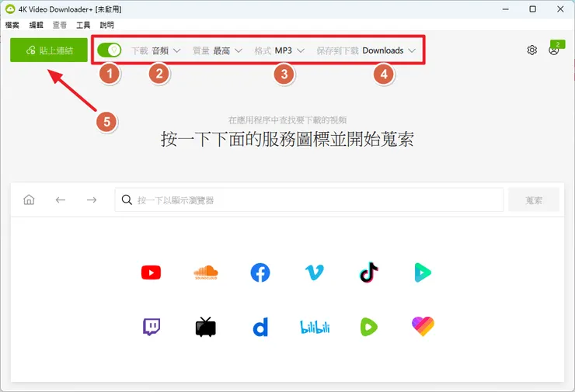Open the 檔案 menu

12,25
